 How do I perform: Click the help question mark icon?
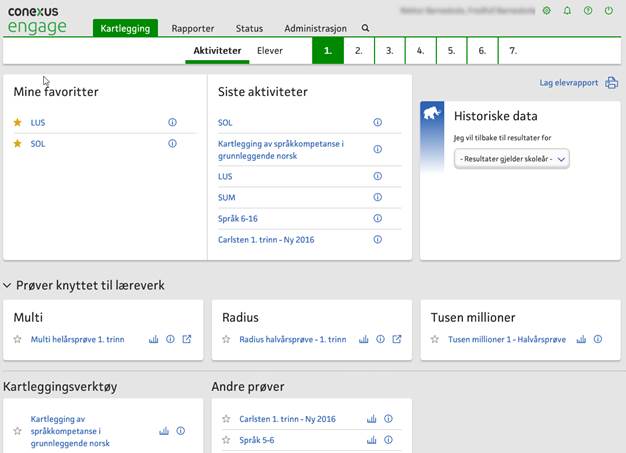[588, 10]
